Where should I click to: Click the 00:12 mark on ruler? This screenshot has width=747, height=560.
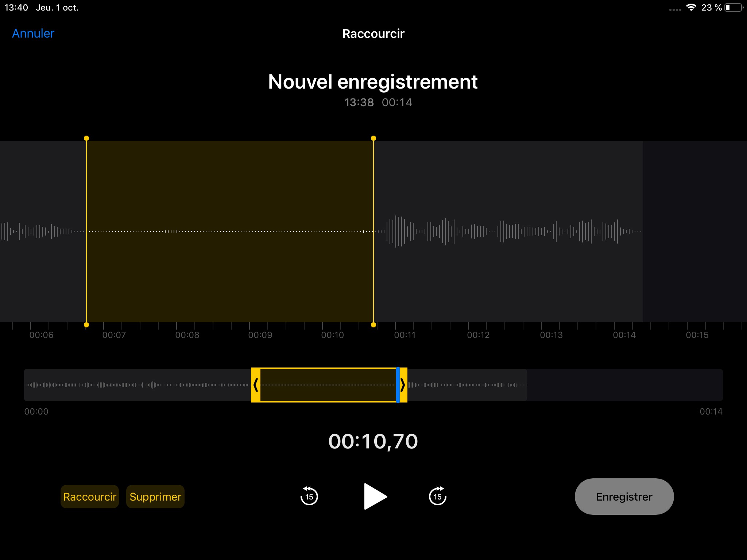(478, 335)
